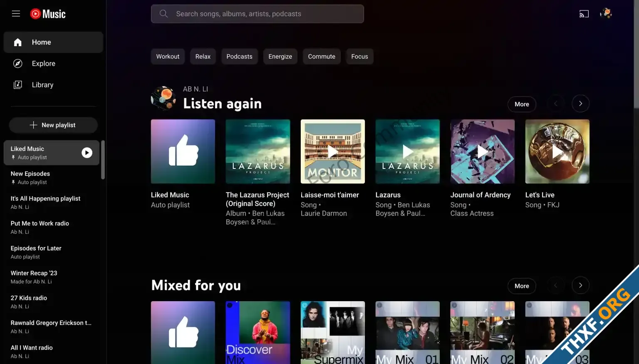The image size is (639, 364).
Task: Select the Workout mood chip
Action: coord(168,57)
